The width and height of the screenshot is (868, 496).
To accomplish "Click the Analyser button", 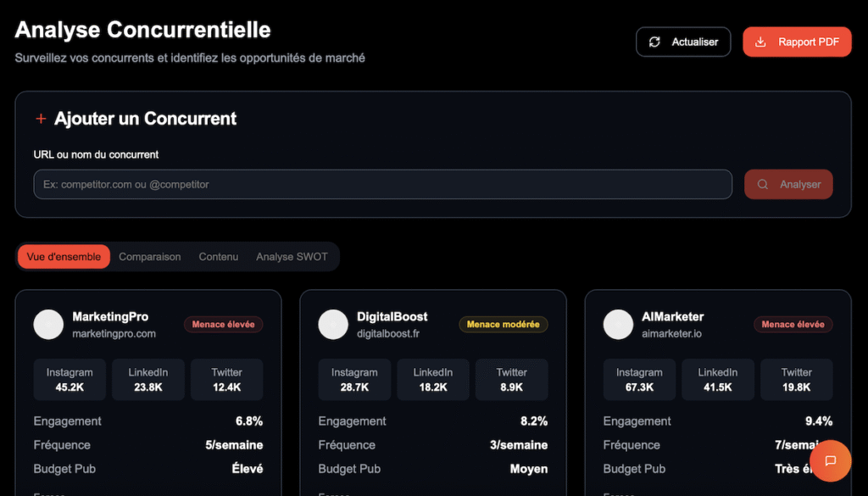I will click(788, 184).
